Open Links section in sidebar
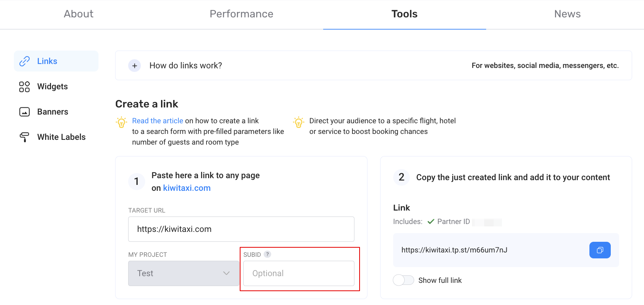This screenshot has height=305, width=644. [x=56, y=61]
